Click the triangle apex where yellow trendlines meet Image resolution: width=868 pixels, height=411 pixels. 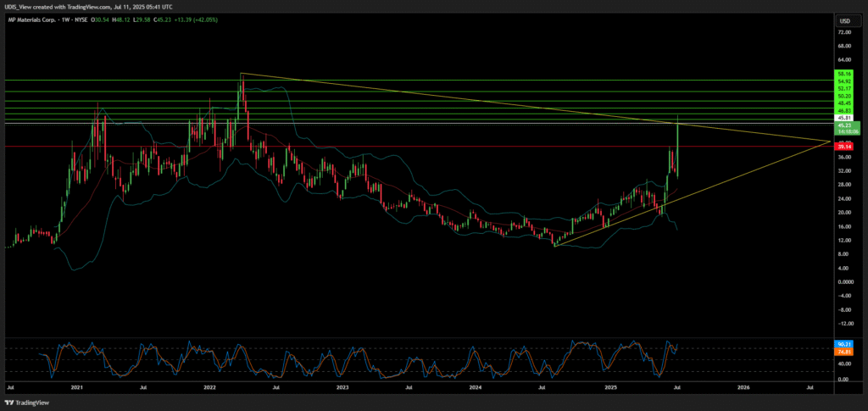[x=828, y=142]
